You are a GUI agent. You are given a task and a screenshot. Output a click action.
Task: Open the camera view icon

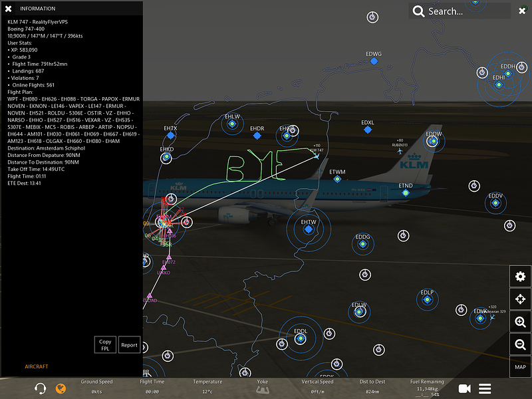pos(464,388)
